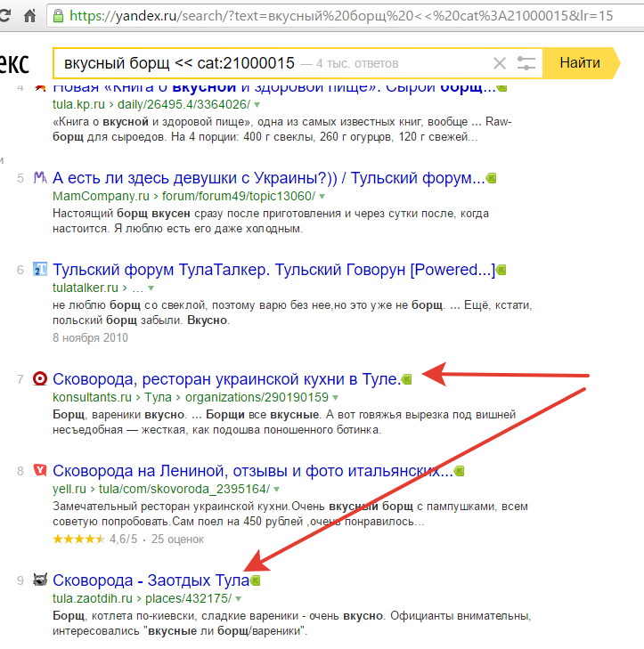Open result 'Сковорода - Заотдых Тула'
644x649 pixels.
pyautogui.click(x=151, y=580)
